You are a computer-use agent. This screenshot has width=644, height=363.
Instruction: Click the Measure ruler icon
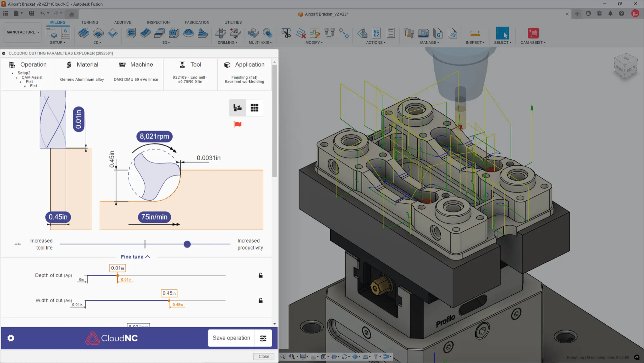click(475, 33)
